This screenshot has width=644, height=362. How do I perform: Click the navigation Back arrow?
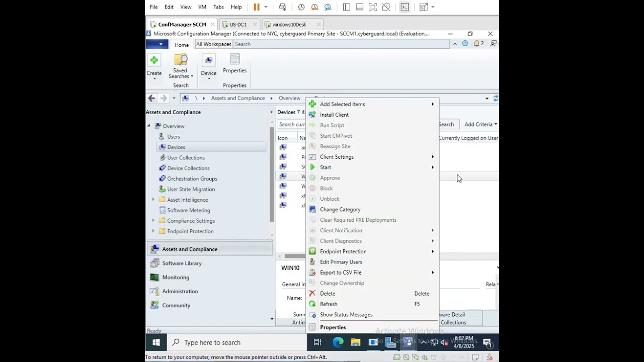(x=151, y=98)
